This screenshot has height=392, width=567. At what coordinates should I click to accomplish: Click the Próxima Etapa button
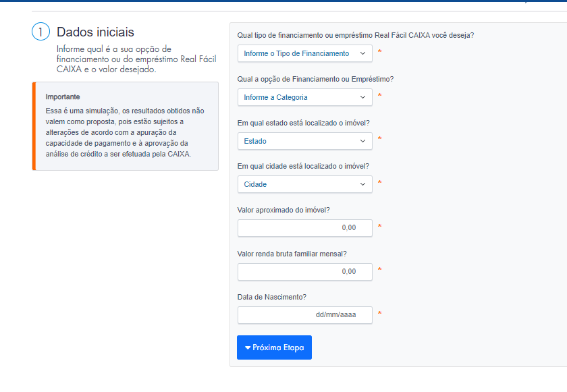[274, 347]
